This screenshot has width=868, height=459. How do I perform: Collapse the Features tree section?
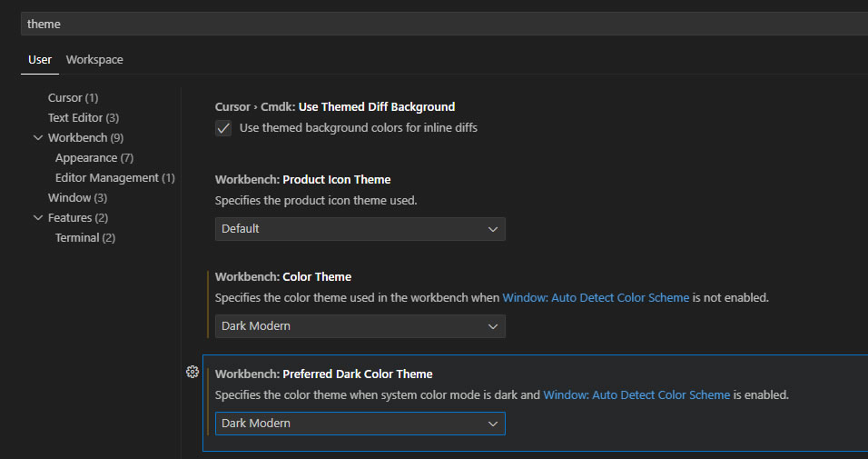(38, 218)
